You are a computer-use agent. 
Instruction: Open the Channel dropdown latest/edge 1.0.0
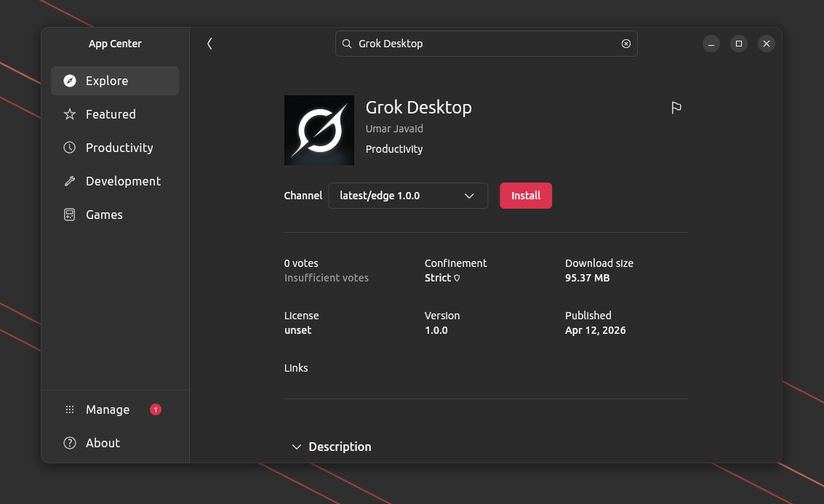coord(408,196)
